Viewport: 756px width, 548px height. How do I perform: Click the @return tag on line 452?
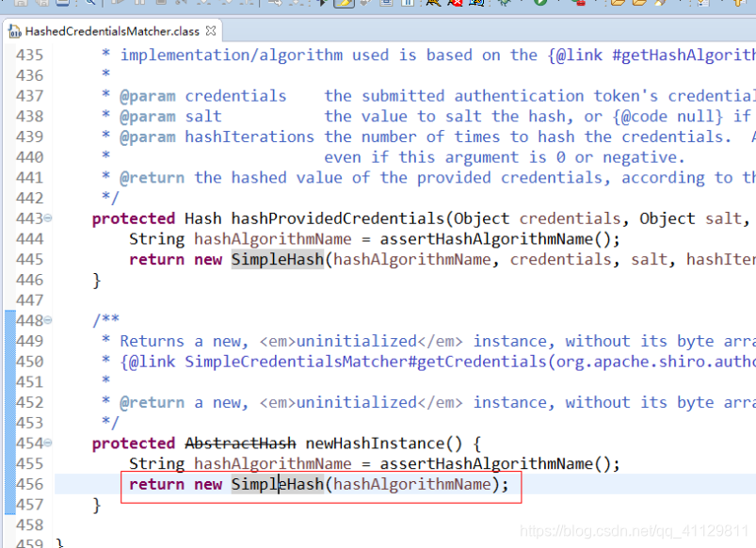(x=152, y=403)
